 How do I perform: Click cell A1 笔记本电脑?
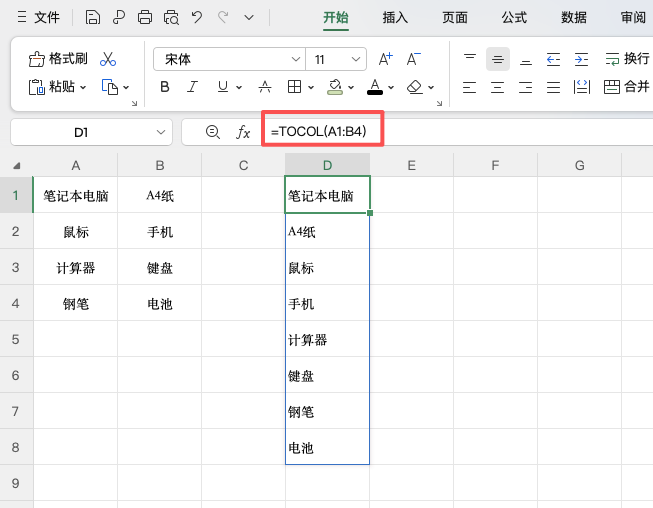pos(75,195)
